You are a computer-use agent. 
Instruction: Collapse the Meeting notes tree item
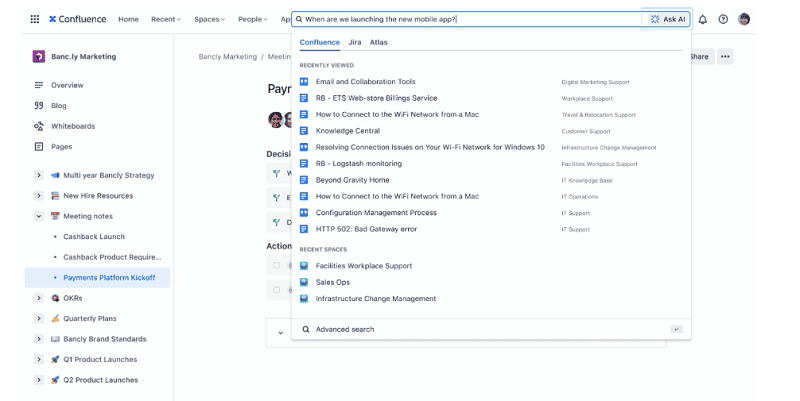coord(39,216)
